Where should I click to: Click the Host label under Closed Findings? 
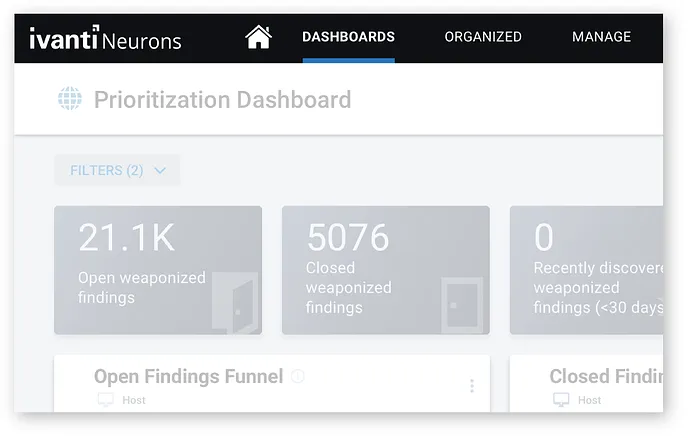point(589,400)
